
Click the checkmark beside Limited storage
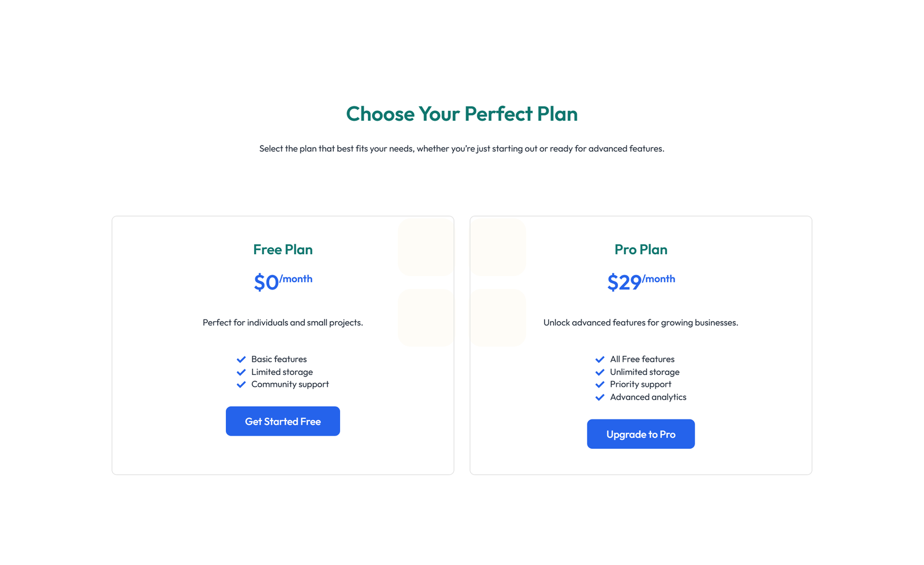pyautogui.click(x=241, y=371)
